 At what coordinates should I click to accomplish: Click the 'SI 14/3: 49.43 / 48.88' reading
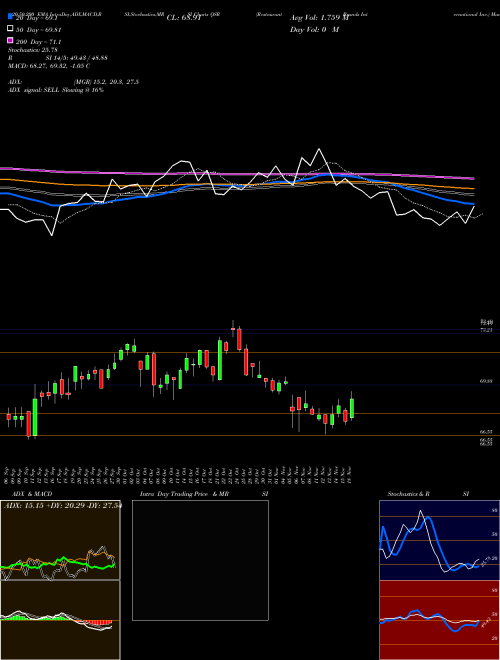click(77, 58)
